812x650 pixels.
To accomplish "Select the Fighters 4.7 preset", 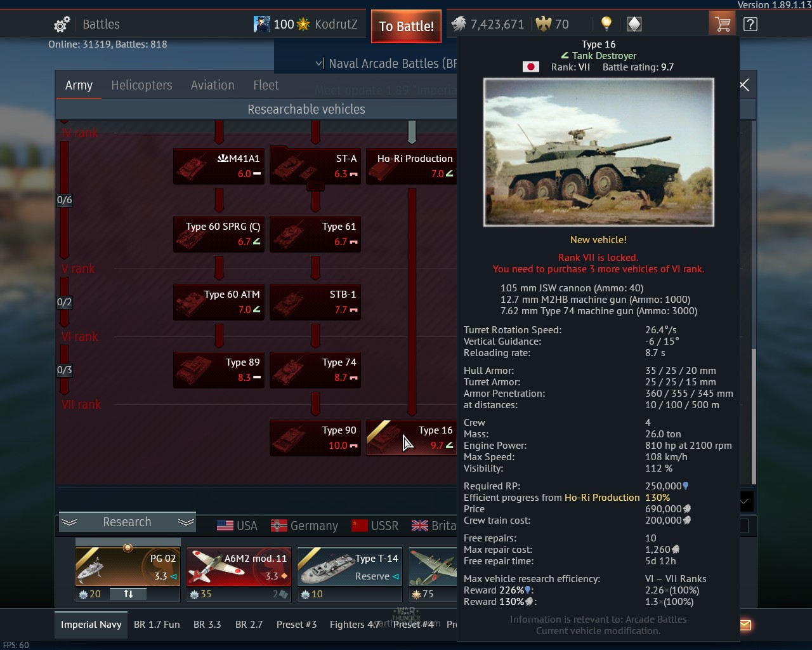I will 355,625.
